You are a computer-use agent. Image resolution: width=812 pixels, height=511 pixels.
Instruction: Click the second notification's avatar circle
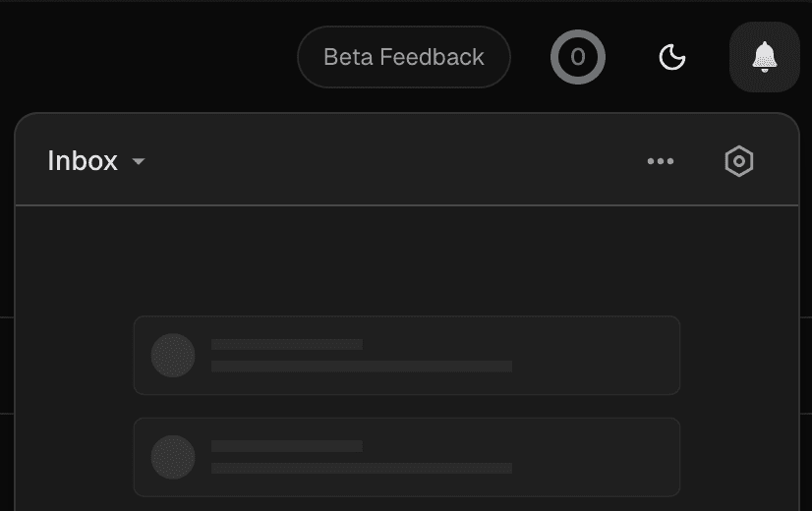(173, 457)
